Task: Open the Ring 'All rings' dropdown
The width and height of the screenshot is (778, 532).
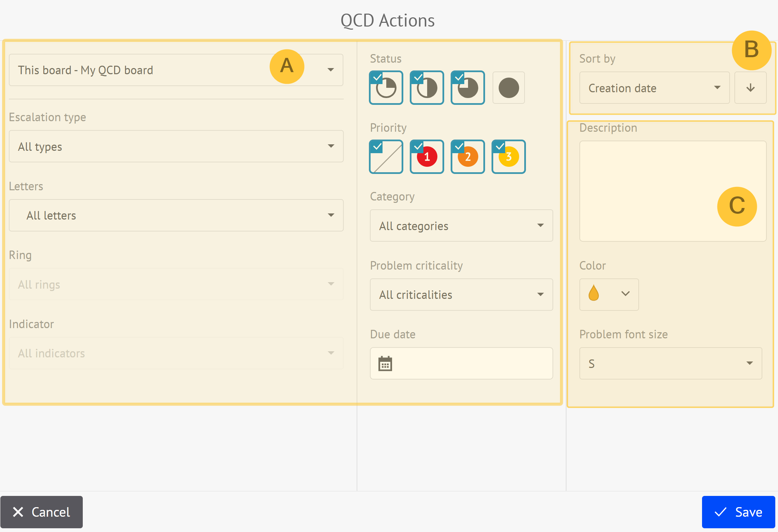Action: tap(176, 284)
